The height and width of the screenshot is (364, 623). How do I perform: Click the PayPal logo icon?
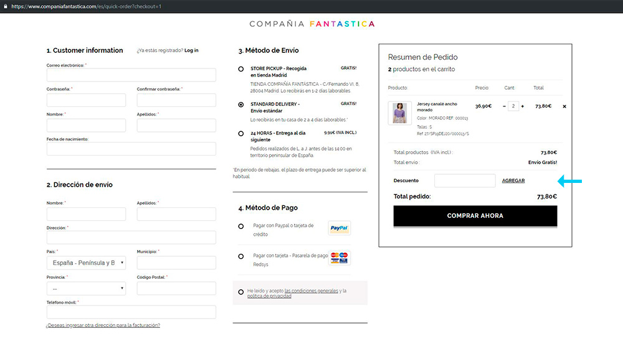[339, 228]
